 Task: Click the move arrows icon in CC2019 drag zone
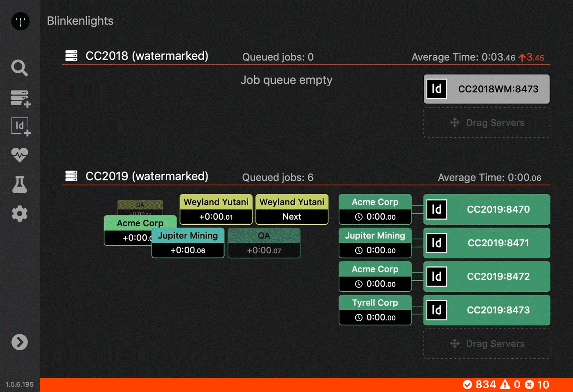coord(455,343)
